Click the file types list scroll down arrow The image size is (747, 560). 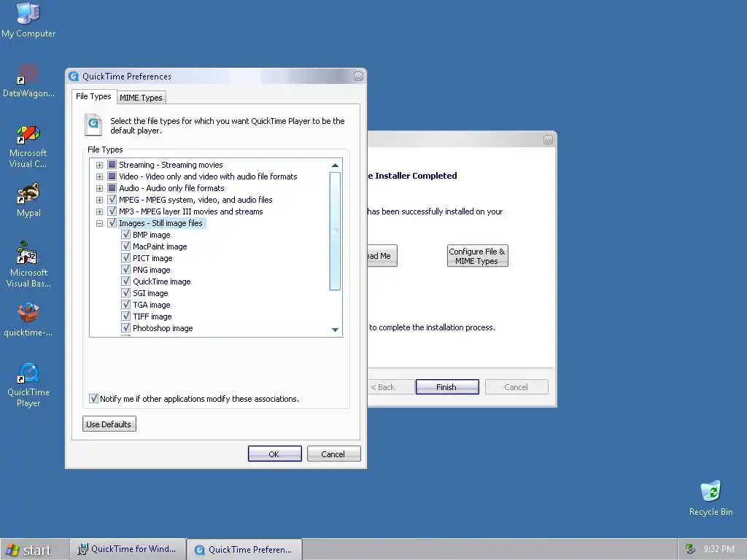tap(335, 330)
